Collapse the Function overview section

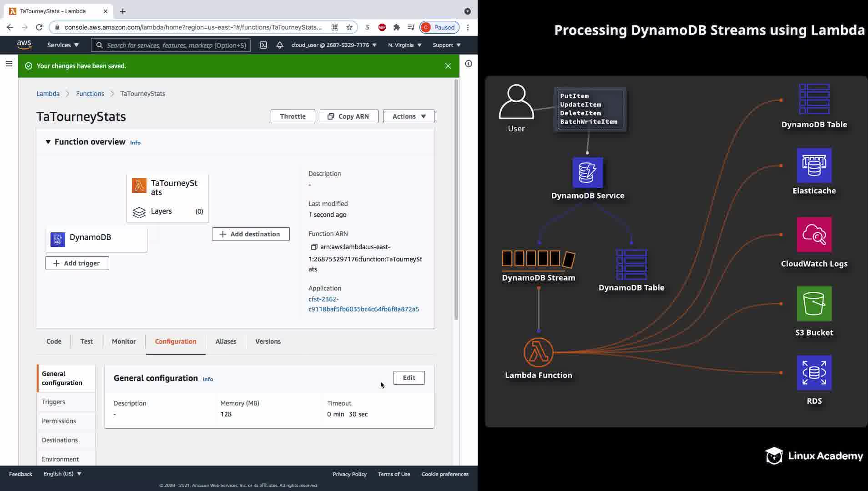click(48, 142)
